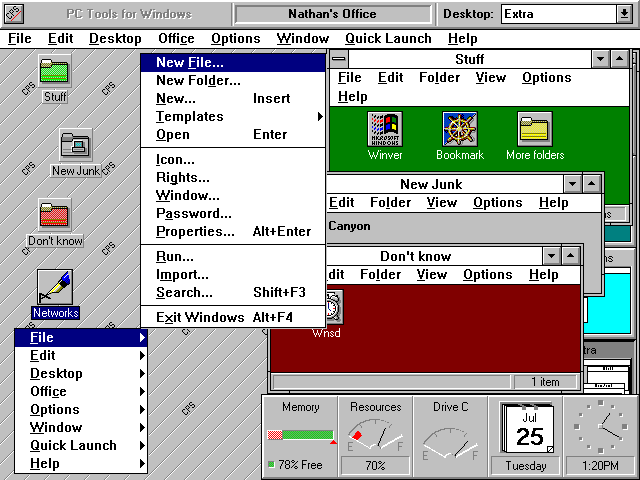Expand Quick Launch submenu in popup menu
The width and height of the screenshot is (640, 480).
(x=81, y=445)
